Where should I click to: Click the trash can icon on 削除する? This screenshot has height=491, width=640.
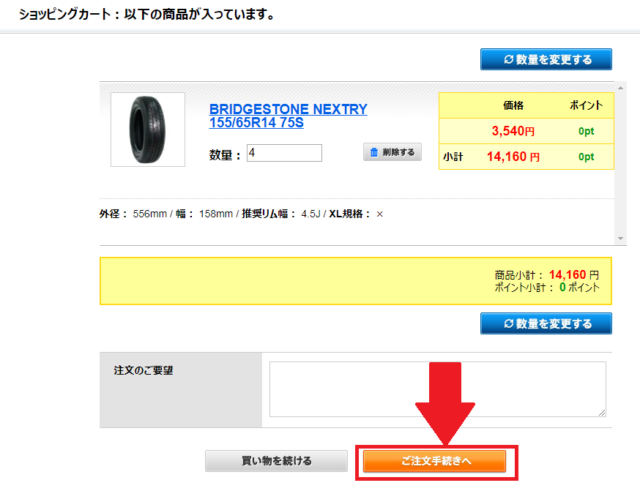point(374,152)
